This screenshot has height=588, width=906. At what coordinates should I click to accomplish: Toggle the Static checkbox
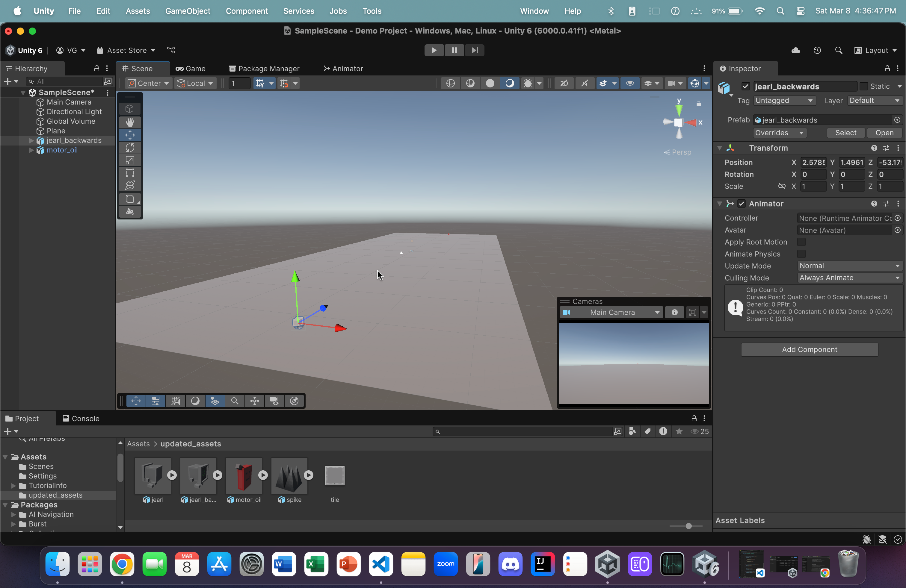coord(863,86)
